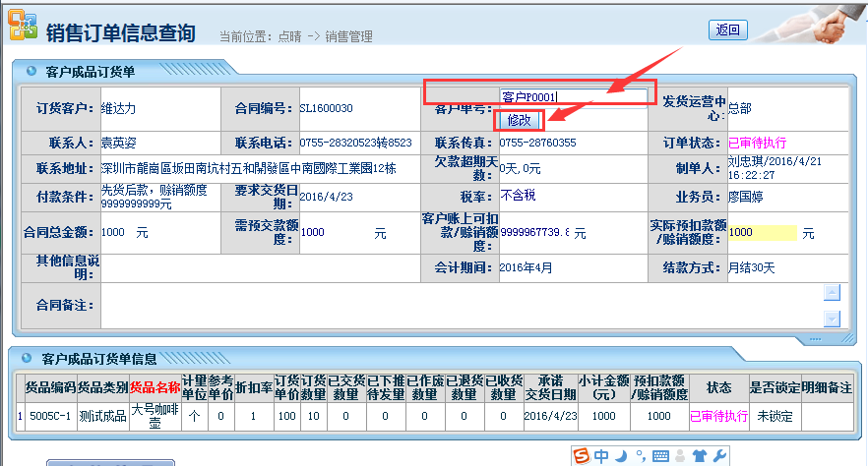
Task: Open the soft keyboard icon on IME bar
Action: (660, 456)
